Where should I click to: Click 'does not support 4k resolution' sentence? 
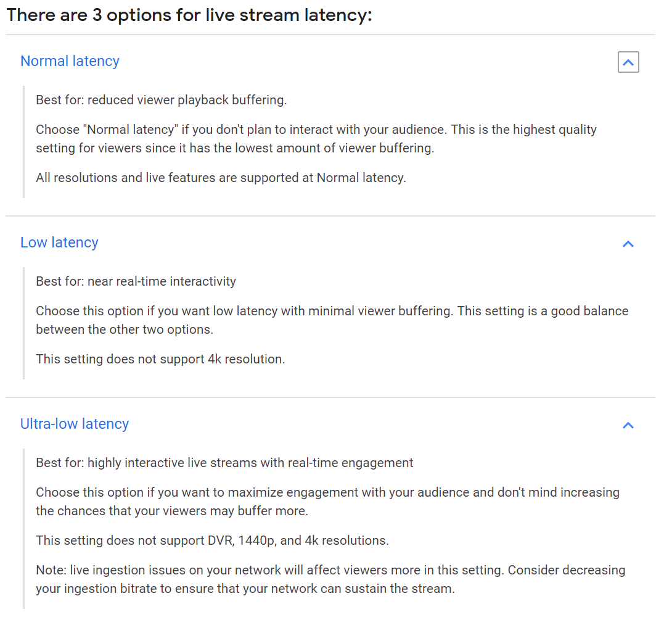160,359
